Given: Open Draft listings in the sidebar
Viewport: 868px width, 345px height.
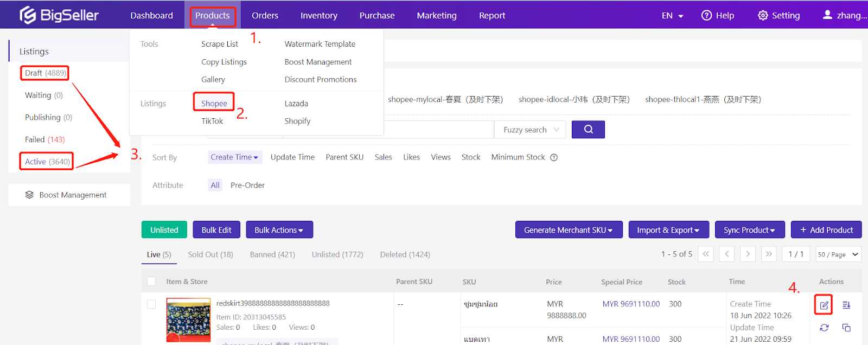Looking at the screenshot, I should click(45, 73).
